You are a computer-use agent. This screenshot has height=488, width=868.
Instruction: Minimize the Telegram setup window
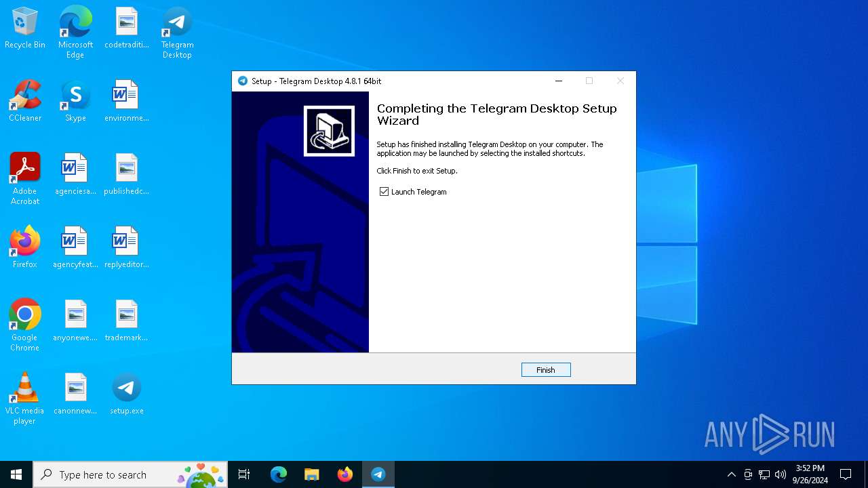point(559,81)
